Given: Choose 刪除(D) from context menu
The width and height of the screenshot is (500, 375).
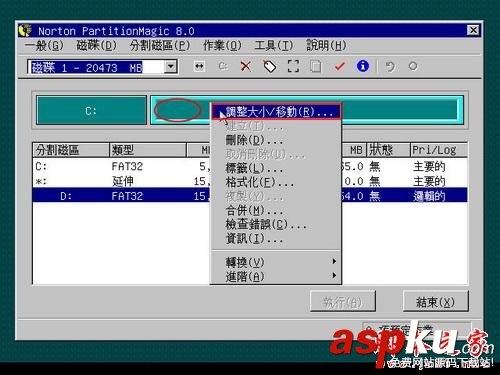Looking at the screenshot, I should 276,140.
